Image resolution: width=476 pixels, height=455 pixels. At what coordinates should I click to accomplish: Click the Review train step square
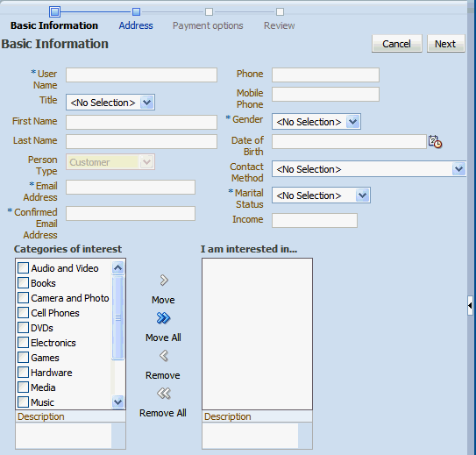(x=280, y=12)
